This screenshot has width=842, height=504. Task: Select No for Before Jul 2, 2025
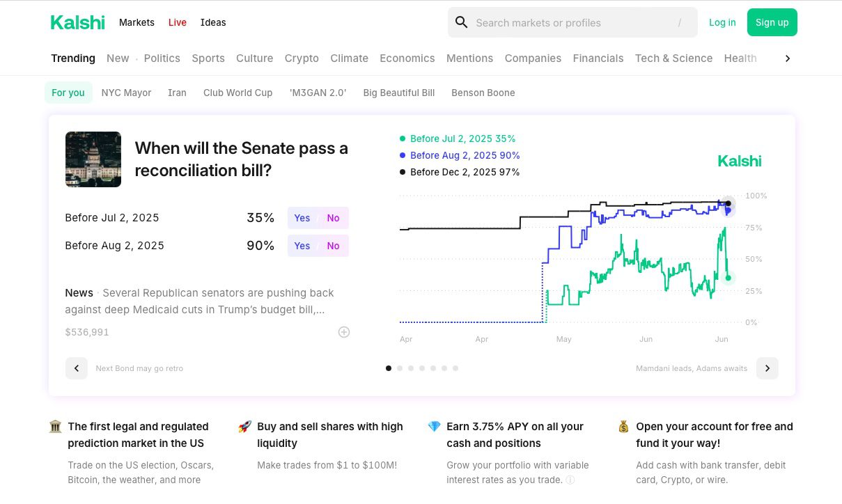334,218
